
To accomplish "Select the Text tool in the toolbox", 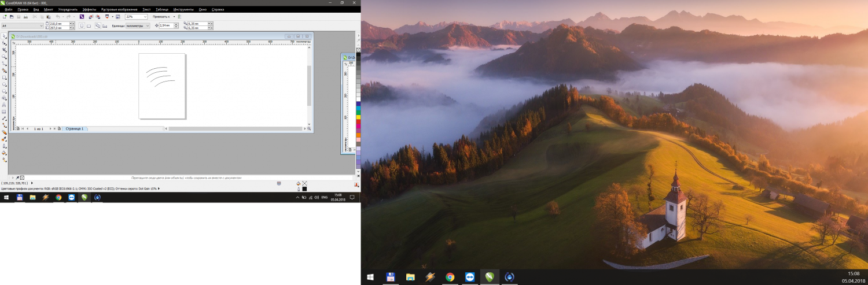I will (x=4, y=104).
